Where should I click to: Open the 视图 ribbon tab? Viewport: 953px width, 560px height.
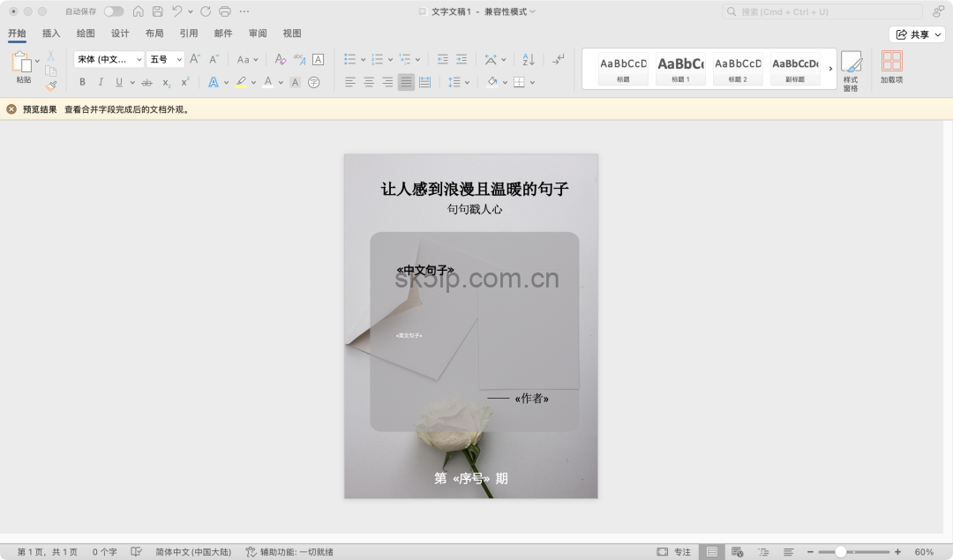click(x=291, y=33)
